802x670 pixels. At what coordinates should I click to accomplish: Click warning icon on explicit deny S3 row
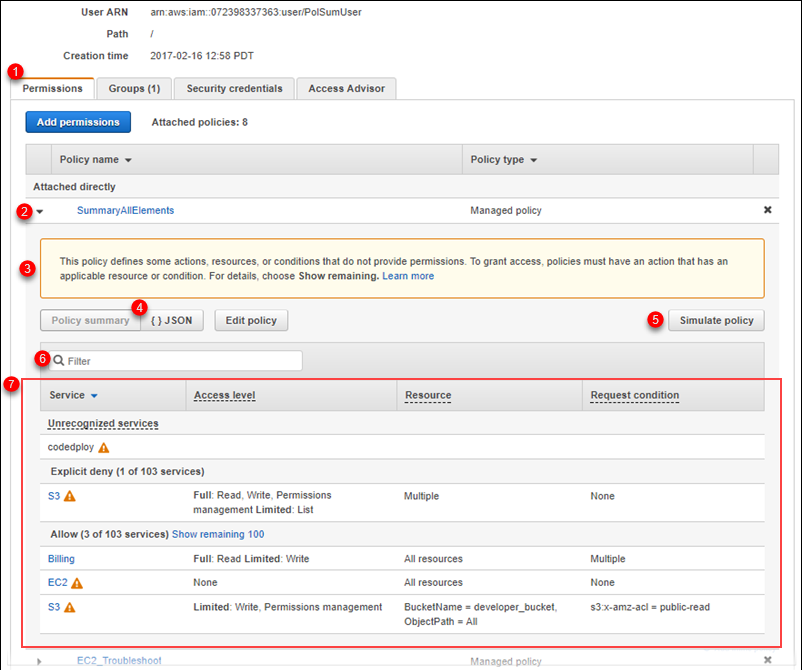click(x=70, y=496)
